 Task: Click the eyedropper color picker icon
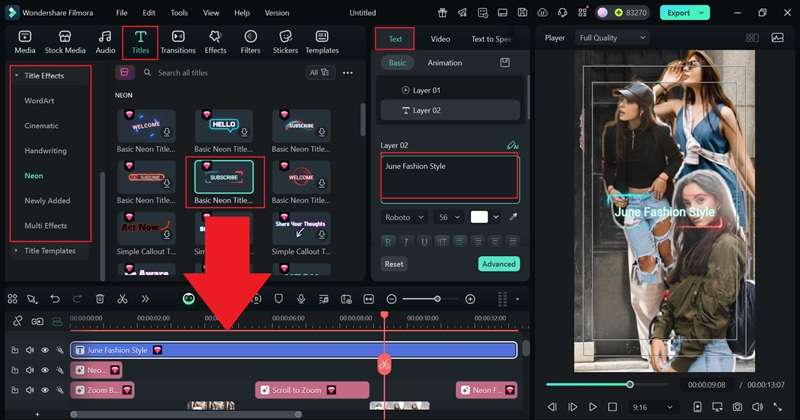[x=513, y=217]
